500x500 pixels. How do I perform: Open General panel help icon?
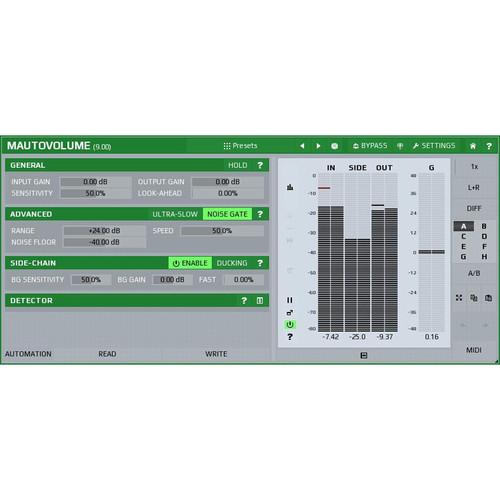coord(260,165)
